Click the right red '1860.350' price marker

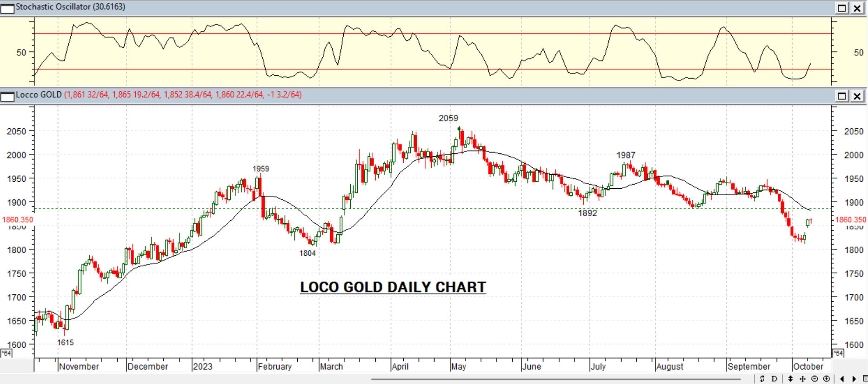tap(851, 220)
